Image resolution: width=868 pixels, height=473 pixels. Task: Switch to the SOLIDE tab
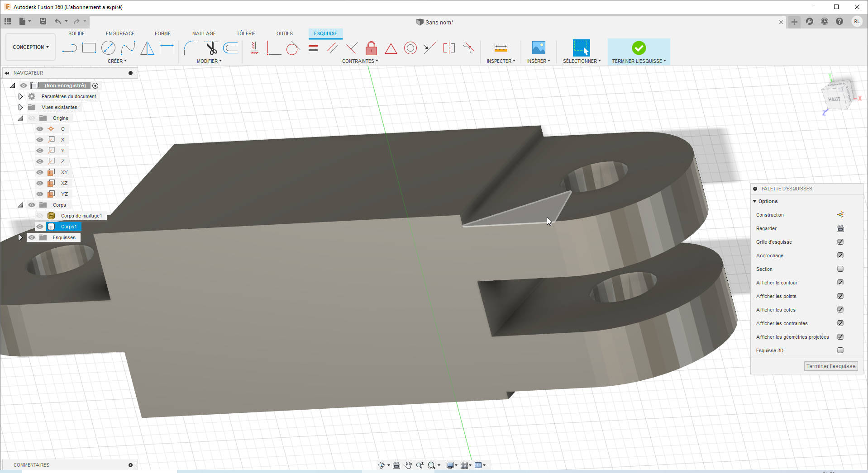pyautogui.click(x=76, y=33)
